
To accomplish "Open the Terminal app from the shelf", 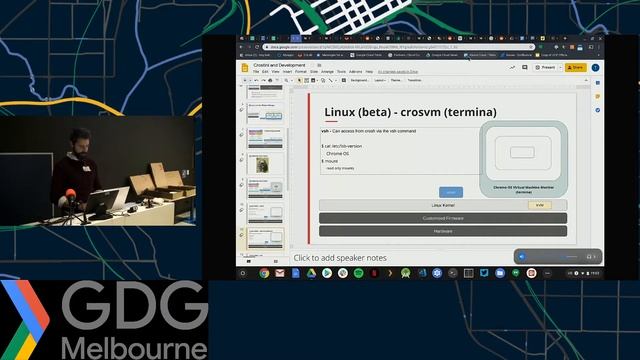I will coord(453,273).
